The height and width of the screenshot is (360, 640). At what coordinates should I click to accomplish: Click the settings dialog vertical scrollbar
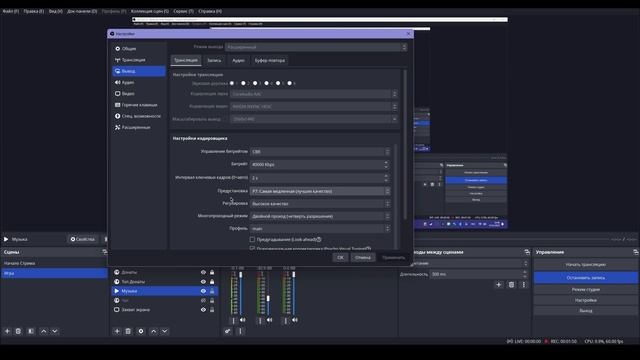[405, 145]
